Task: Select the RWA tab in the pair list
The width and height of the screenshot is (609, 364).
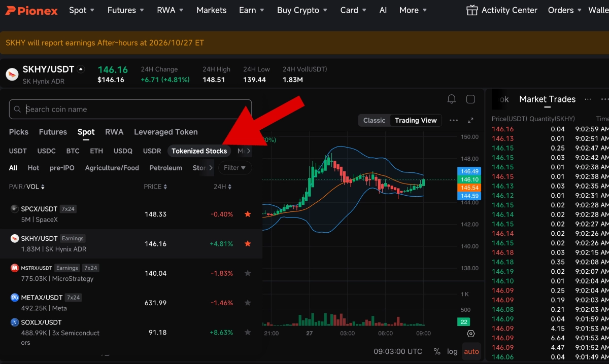Action: [x=114, y=132]
